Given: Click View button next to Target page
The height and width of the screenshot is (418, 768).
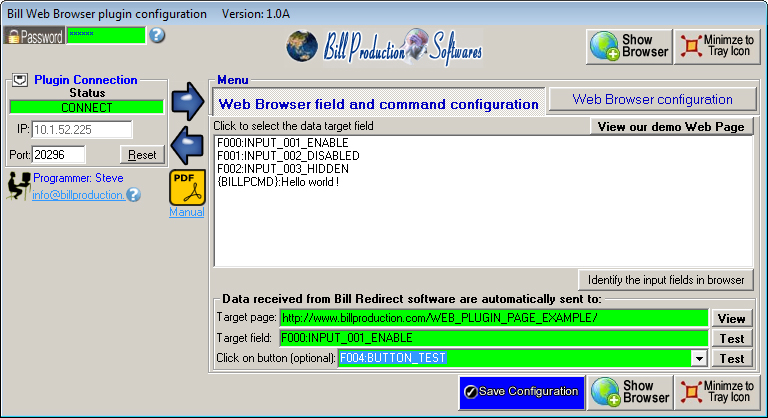Looking at the screenshot, I should pos(732,319).
